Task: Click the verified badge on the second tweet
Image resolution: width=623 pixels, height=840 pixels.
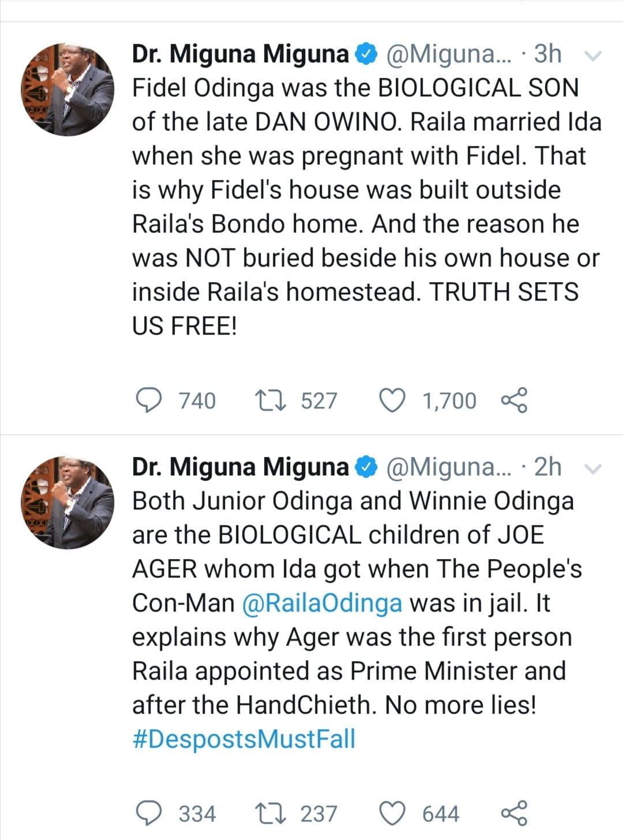Action: pos(366,467)
